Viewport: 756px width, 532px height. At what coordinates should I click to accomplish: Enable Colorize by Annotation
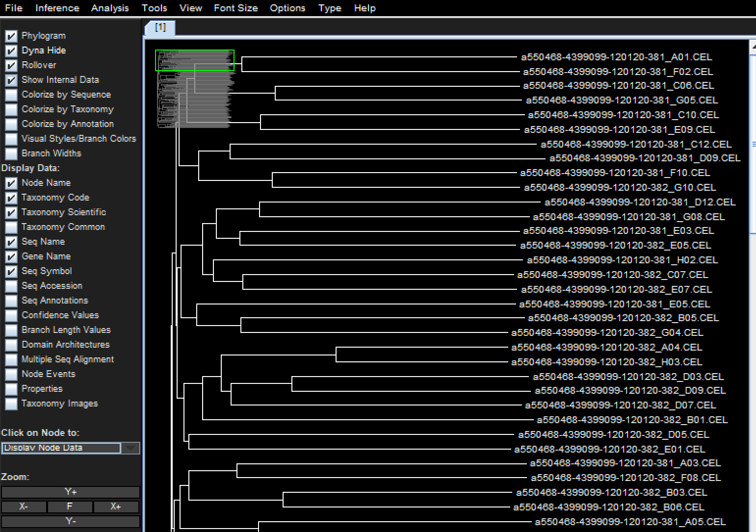tap(11, 124)
